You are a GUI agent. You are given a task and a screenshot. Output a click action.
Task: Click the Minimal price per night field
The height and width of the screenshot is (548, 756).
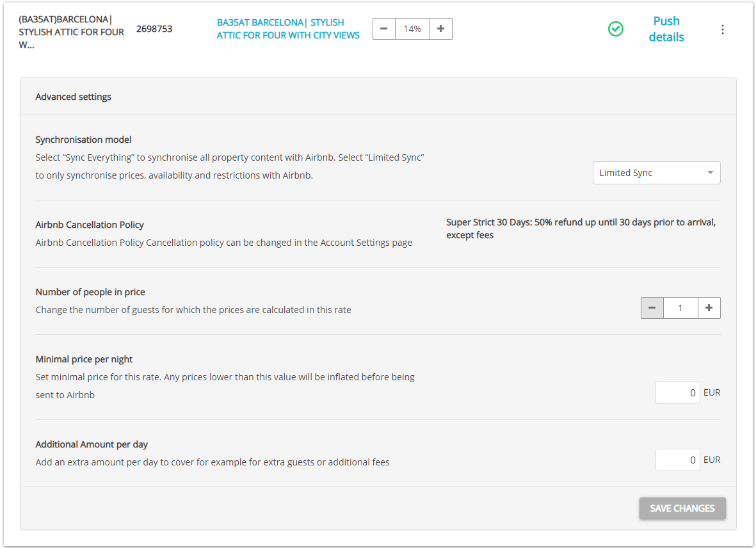pyautogui.click(x=677, y=393)
